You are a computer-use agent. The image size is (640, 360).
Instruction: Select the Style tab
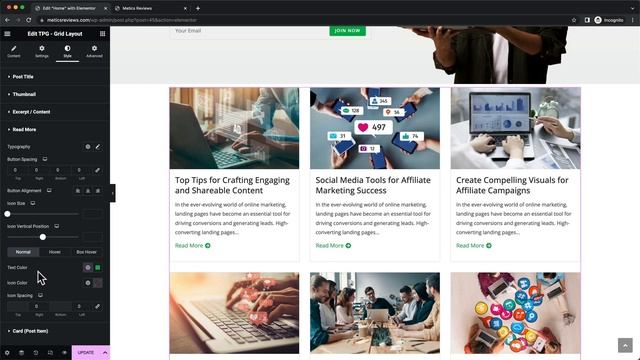click(x=67, y=51)
